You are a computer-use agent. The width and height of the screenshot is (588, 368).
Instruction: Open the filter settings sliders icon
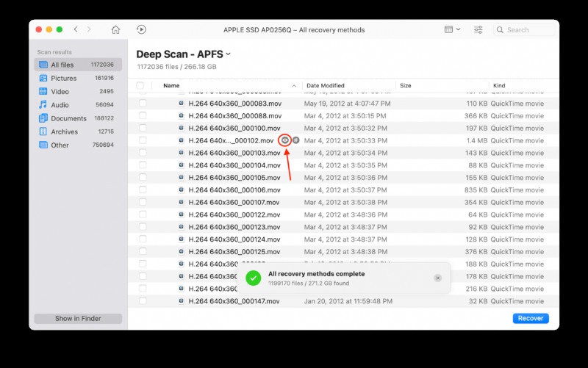[478, 29]
